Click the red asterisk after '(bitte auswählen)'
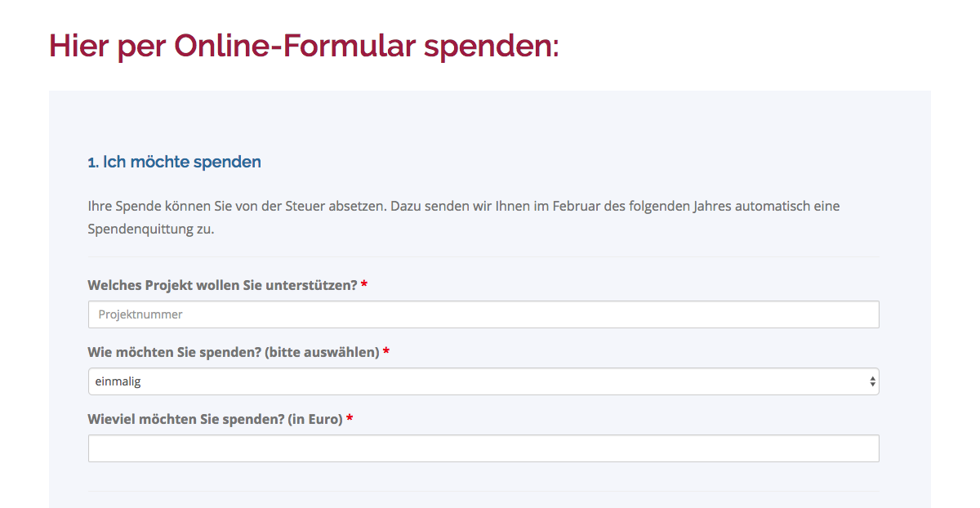This screenshot has width=980, height=508. point(386,352)
